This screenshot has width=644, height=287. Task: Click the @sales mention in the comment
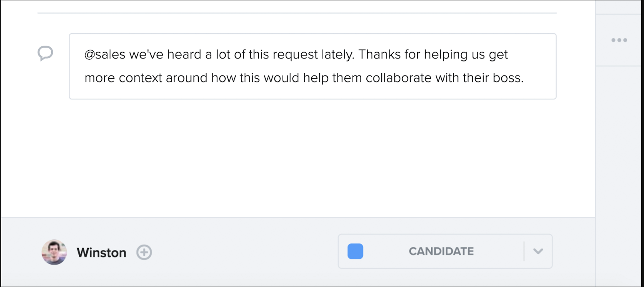[105, 54]
